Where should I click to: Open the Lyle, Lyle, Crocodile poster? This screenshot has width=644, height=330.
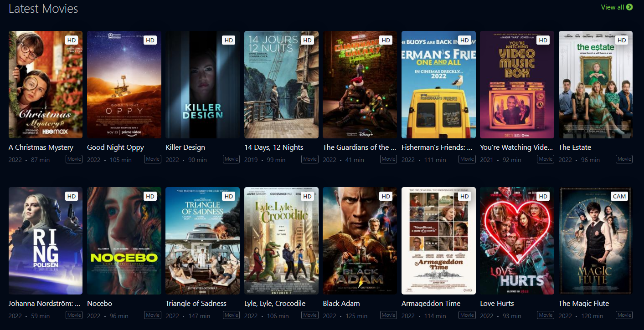tap(281, 241)
